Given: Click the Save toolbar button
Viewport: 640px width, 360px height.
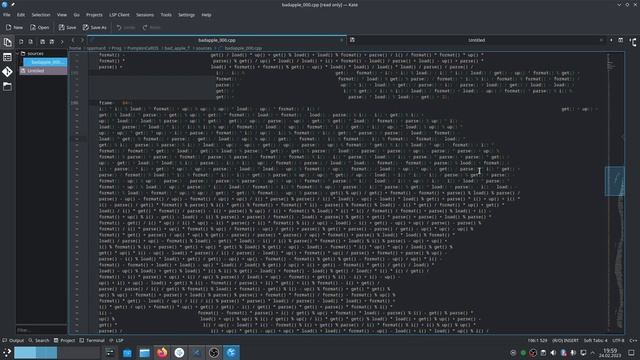Looking at the screenshot, I should [67, 27].
